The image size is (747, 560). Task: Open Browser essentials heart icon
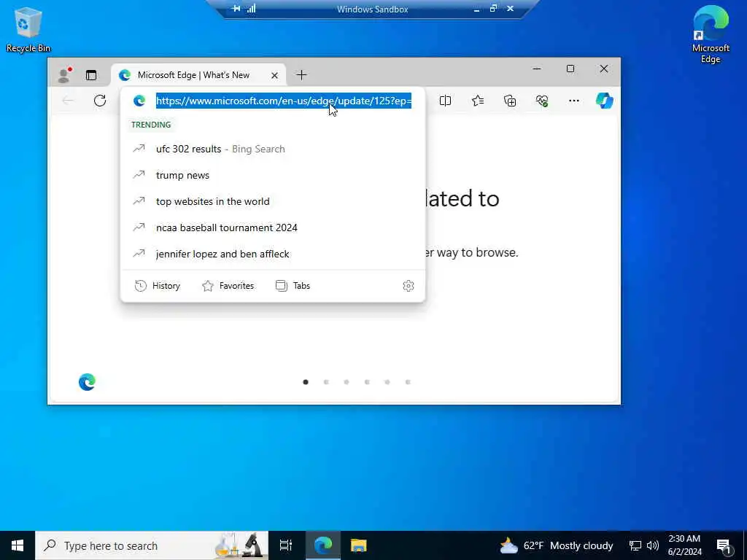(x=542, y=101)
